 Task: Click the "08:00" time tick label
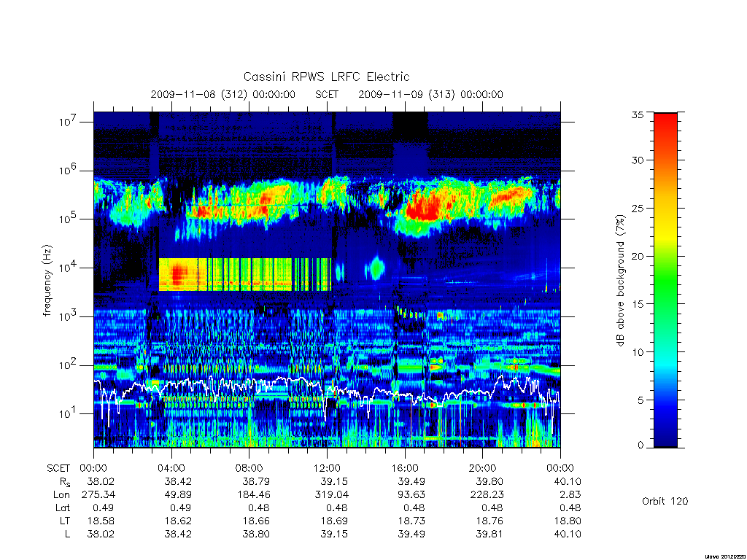coord(249,469)
